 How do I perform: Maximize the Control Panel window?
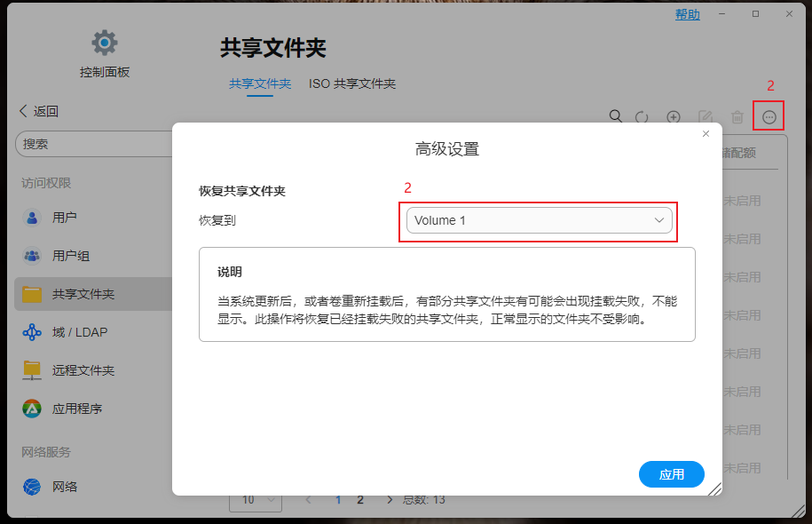[755, 14]
